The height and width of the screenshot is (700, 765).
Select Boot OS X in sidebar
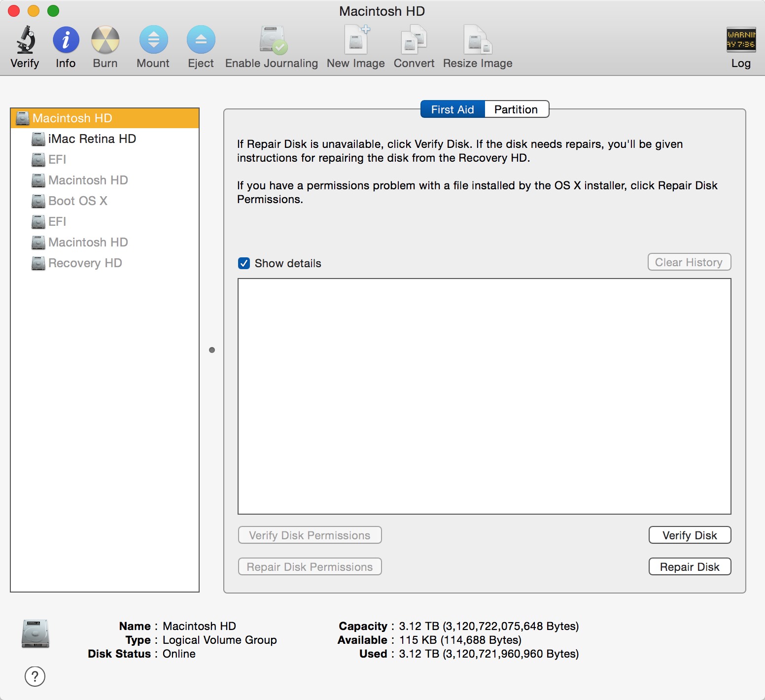click(77, 201)
